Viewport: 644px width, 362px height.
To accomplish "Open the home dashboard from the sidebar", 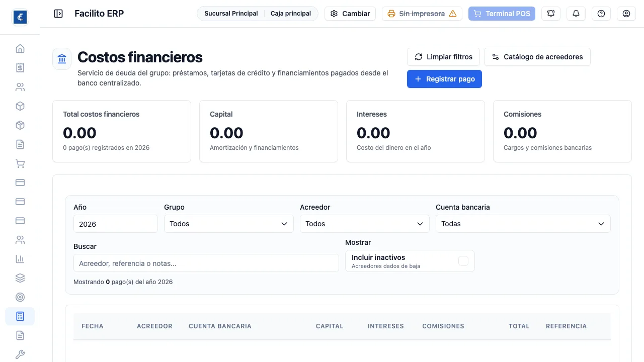I will (x=20, y=49).
